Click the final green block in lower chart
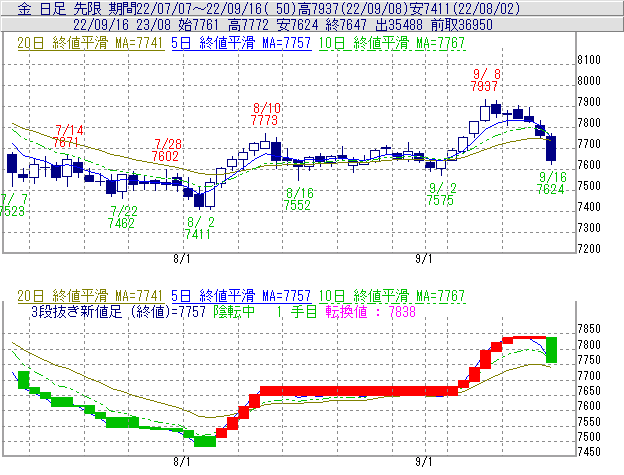The image size is (624, 475). click(x=551, y=350)
